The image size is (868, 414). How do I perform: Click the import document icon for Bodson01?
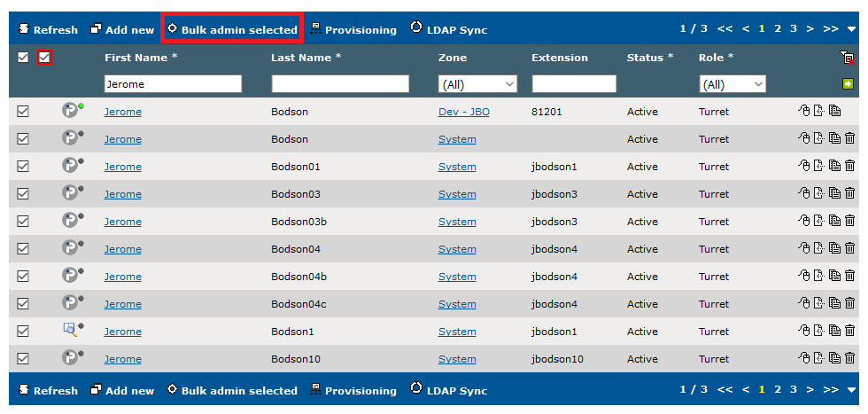pyautogui.click(x=819, y=166)
